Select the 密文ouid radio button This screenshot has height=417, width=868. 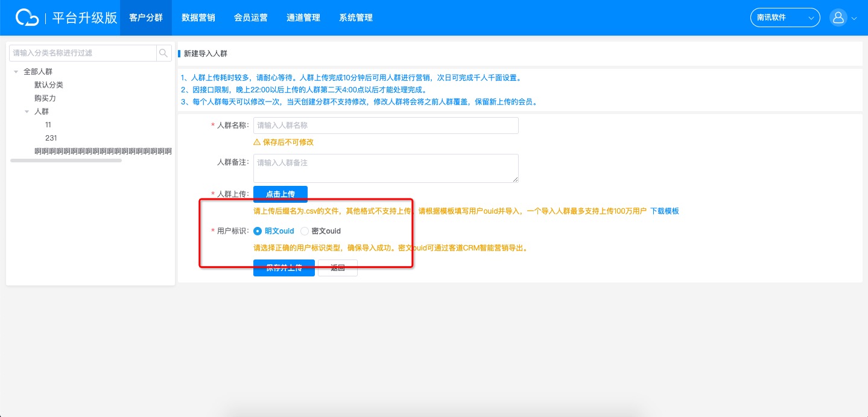pyautogui.click(x=305, y=231)
